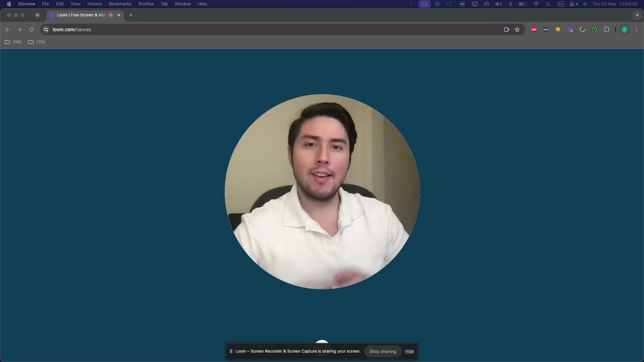This screenshot has width=644, height=362.
Task: Open the ABP Adblock Plus extension
Action: (x=534, y=29)
